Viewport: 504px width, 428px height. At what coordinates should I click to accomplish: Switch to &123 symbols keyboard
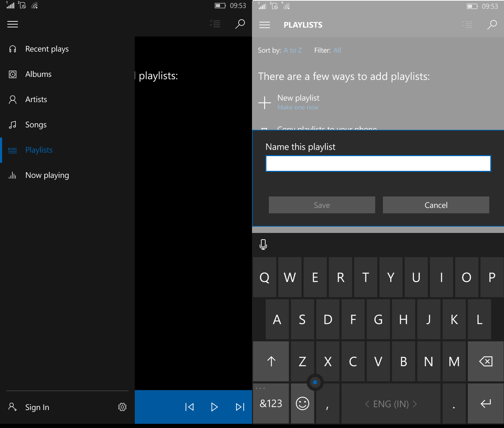(x=271, y=403)
